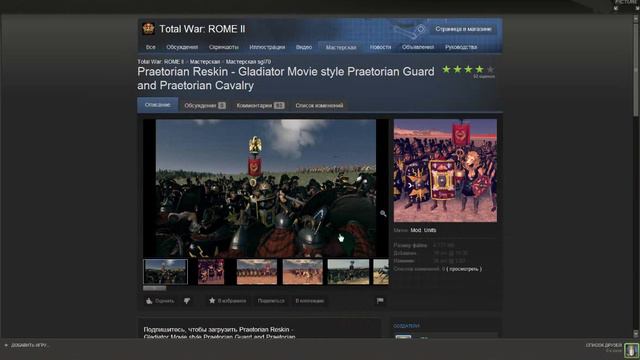
Task: Select the first gallery thumbnail
Action: [166, 272]
